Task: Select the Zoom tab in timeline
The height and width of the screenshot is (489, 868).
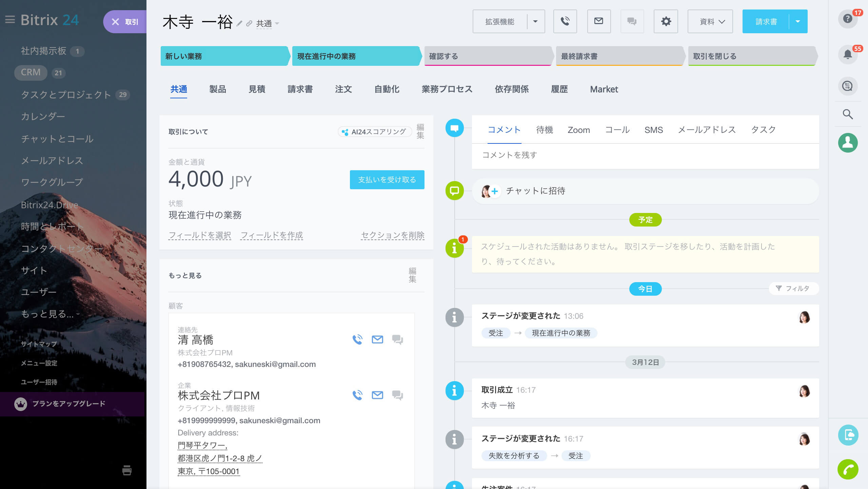Action: tap(578, 130)
